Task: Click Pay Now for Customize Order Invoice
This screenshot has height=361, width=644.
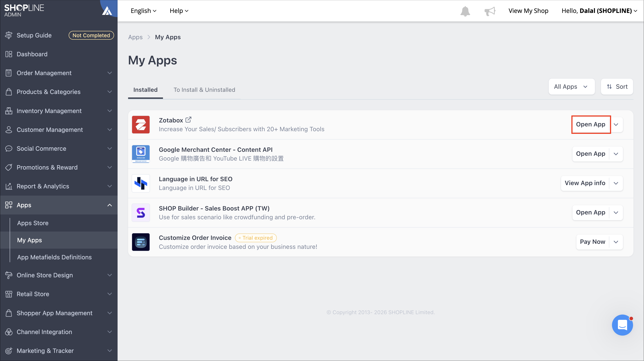Action: tap(592, 242)
